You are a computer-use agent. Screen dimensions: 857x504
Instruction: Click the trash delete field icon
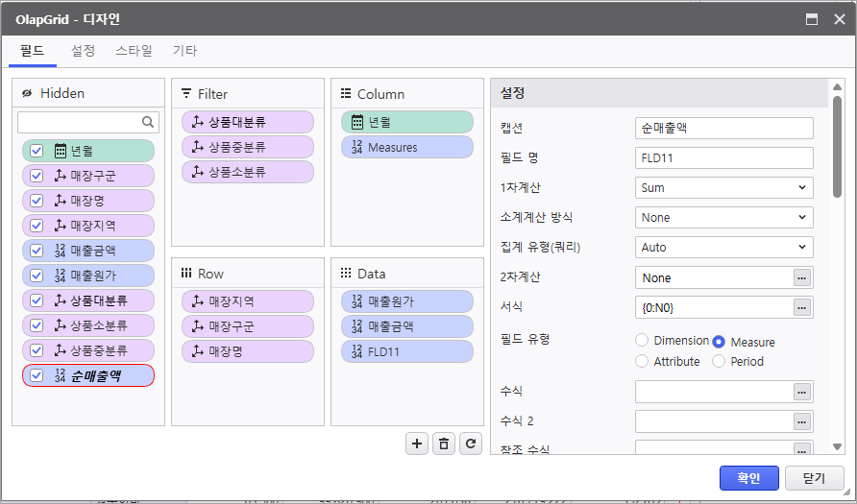coord(443,443)
